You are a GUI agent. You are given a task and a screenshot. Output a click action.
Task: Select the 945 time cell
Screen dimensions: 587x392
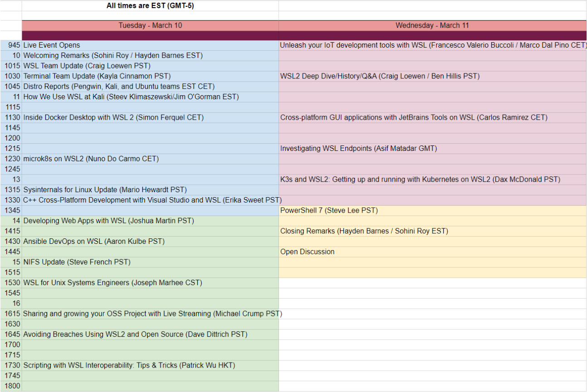pyautogui.click(x=11, y=45)
